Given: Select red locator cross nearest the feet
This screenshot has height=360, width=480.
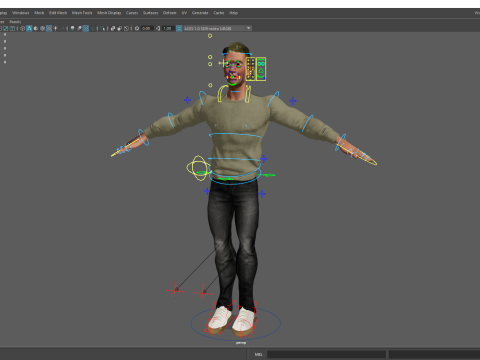Looking at the screenshot, I should coord(203,293).
